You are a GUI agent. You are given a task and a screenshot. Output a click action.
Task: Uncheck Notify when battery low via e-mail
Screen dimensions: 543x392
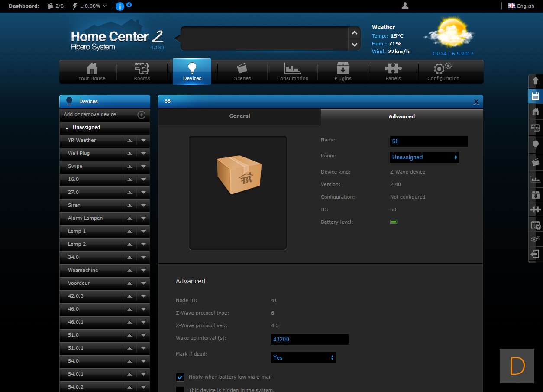[180, 377]
